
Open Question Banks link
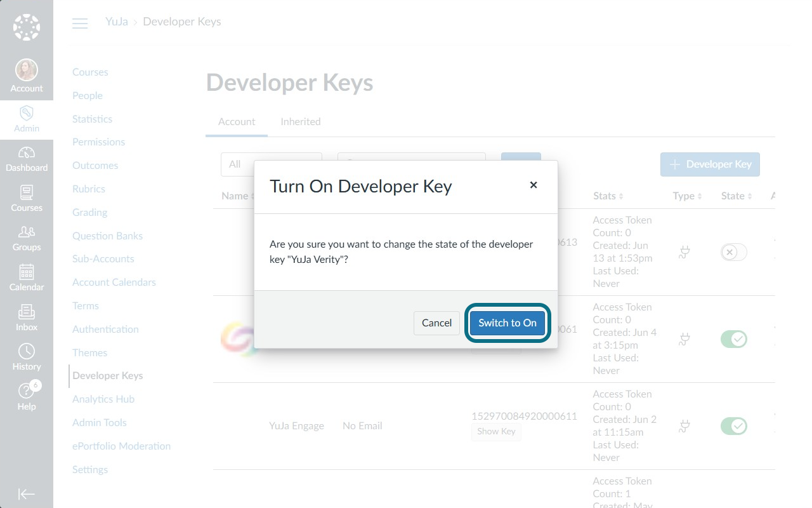click(x=107, y=236)
